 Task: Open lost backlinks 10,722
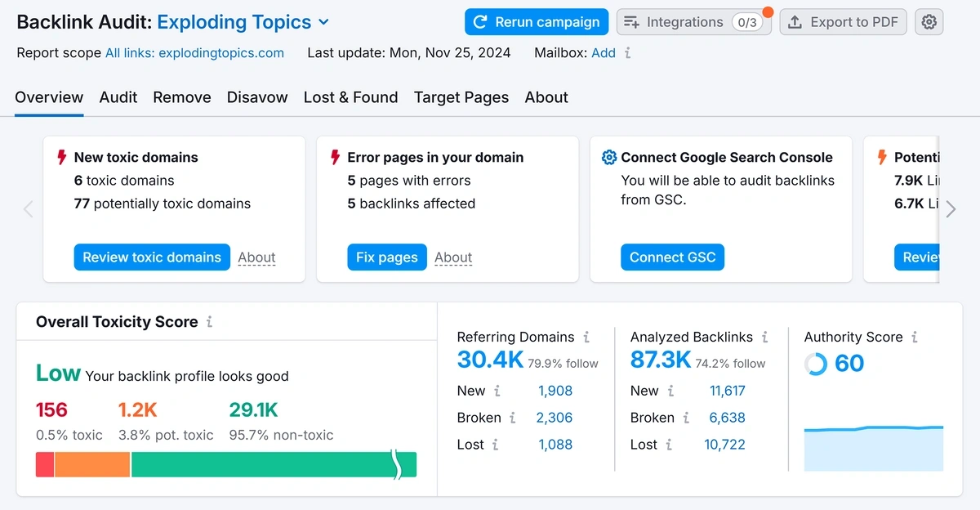pyautogui.click(x=725, y=445)
